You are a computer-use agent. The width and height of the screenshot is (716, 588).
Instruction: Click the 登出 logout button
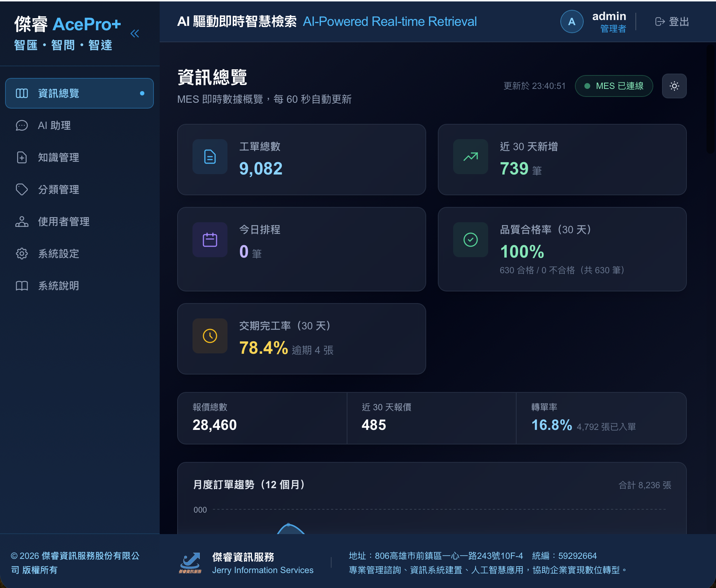(672, 22)
